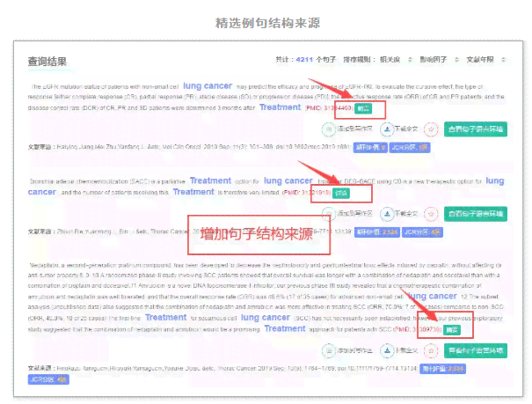The image size is (532, 404).
Task: Click the JCR分区 badge below the Hirokazu Taniguchi source
Action: 48,379
